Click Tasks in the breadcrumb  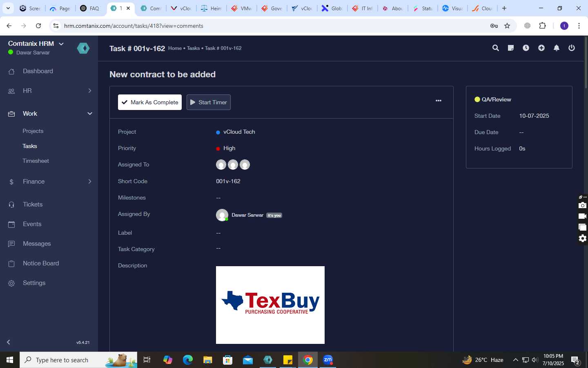click(x=193, y=48)
